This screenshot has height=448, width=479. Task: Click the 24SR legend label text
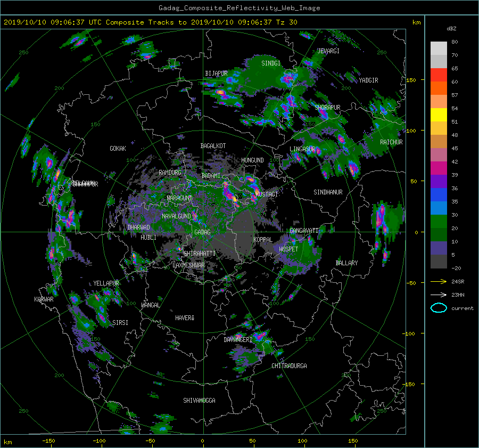click(458, 282)
